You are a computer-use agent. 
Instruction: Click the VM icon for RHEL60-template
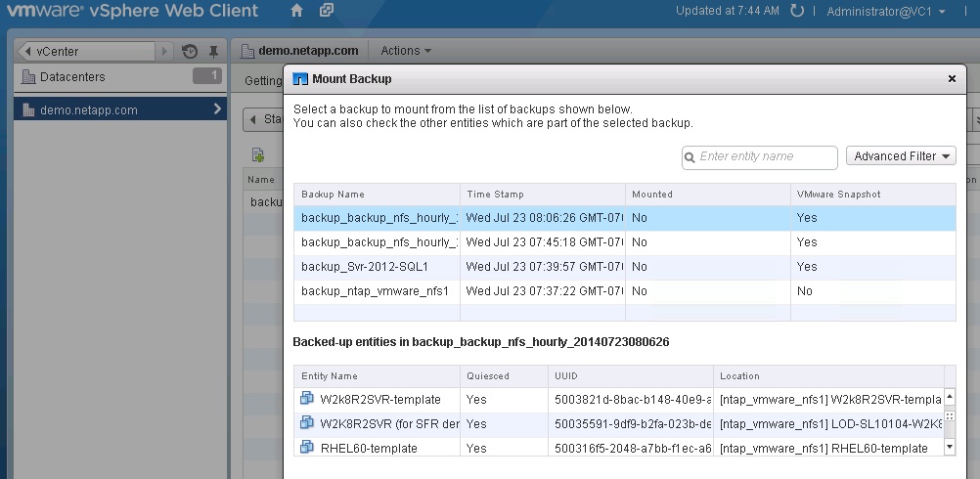point(307,447)
